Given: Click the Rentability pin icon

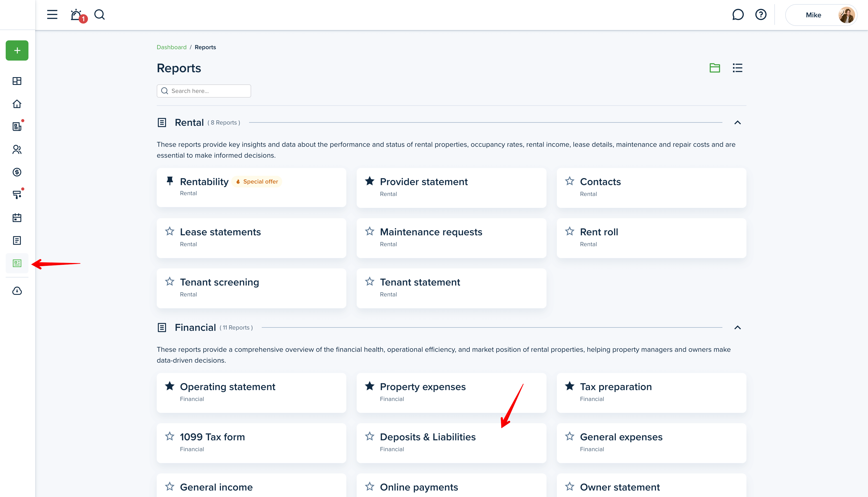Looking at the screenshot, I should 170,181.
